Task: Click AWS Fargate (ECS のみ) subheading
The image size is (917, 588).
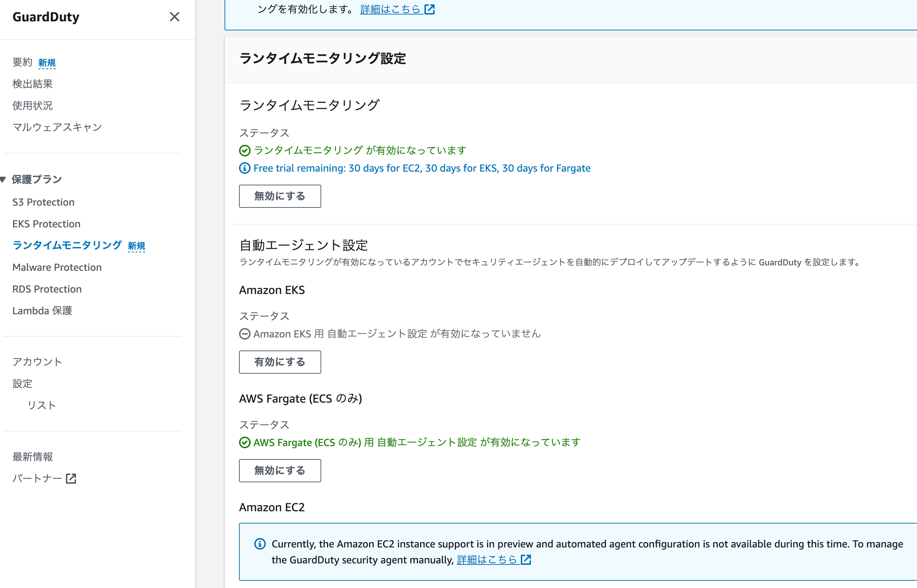Action: pos(301,399)
